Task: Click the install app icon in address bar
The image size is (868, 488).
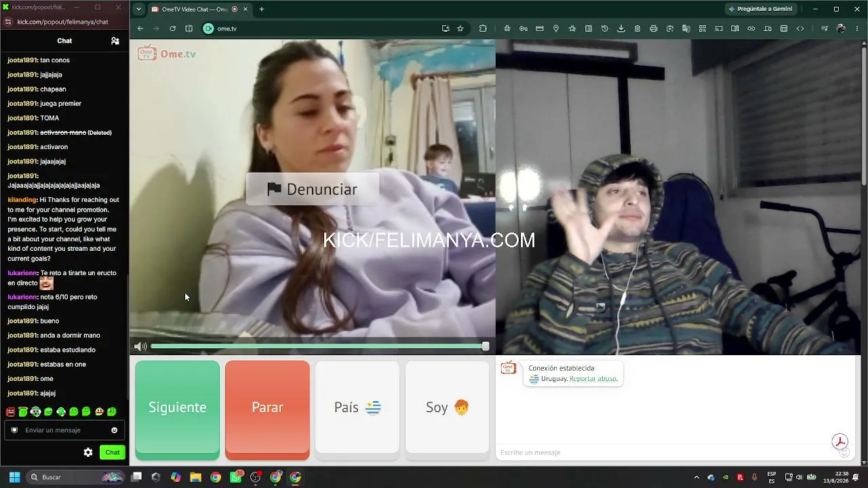Action: coord(446,28)
